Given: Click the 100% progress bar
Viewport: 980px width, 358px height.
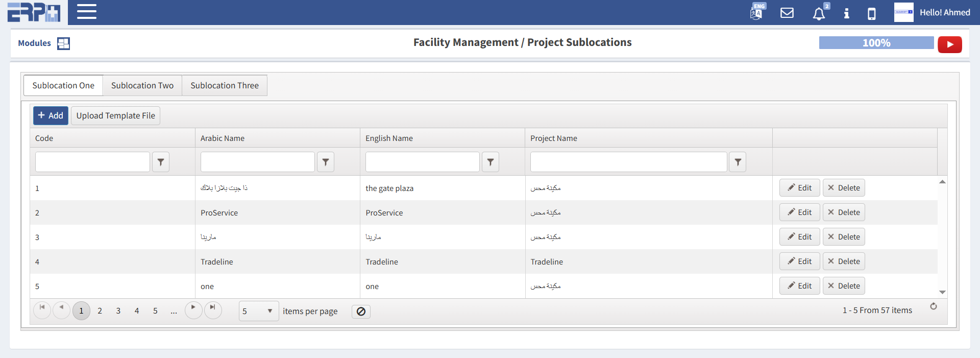Looking at the screenshot, I should [x=876, y=43].
